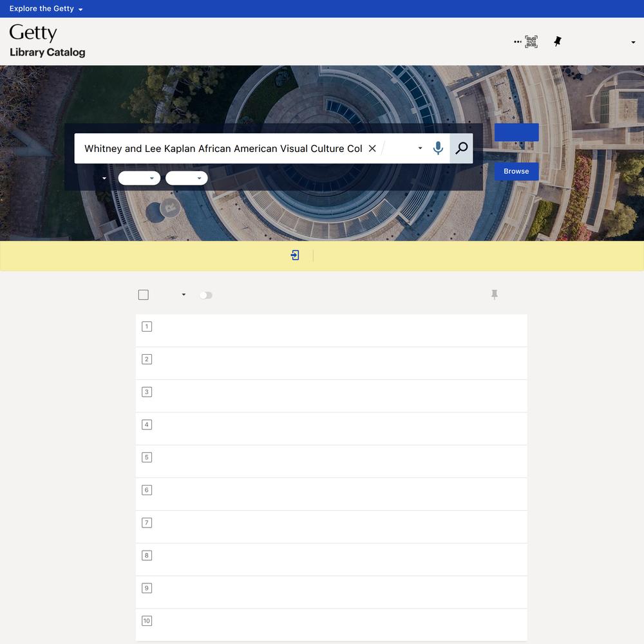Click into the Whitney and Lee Kaplan search field

click(x=223, y=149)
